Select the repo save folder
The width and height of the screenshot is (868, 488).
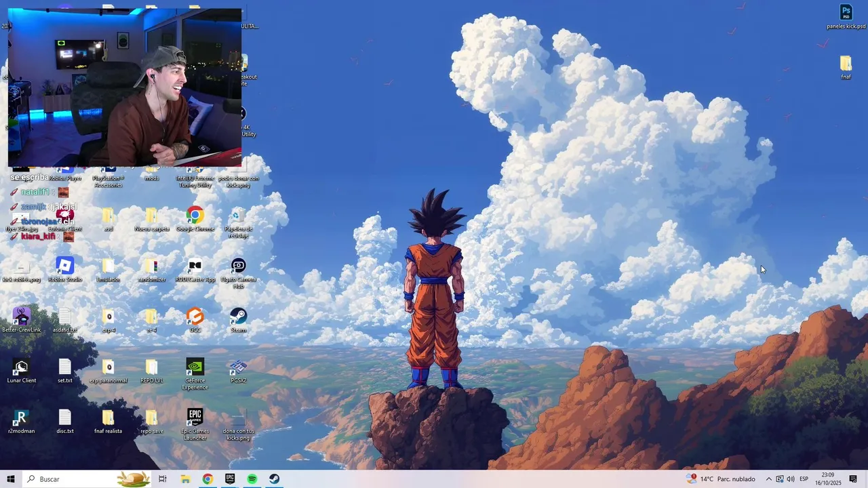point(152,422)
